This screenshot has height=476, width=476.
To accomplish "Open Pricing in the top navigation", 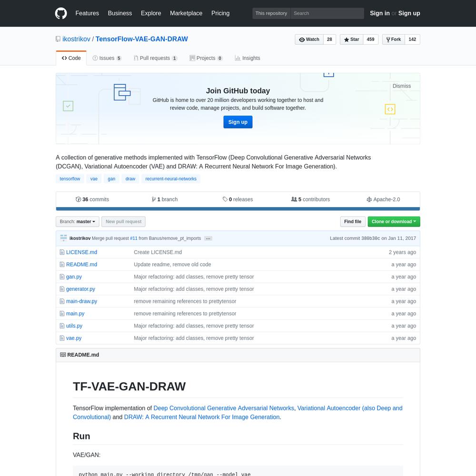I will pos(220,13).
